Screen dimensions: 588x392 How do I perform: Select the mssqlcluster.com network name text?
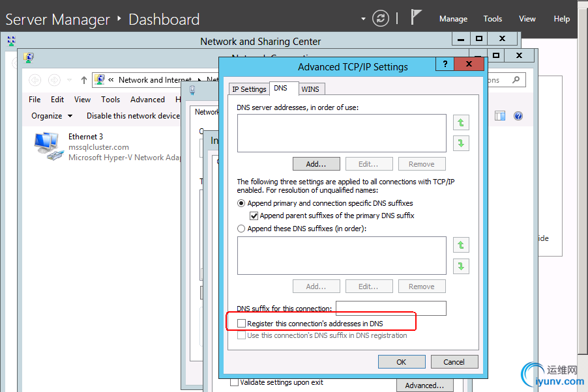[x=98, y=147]
